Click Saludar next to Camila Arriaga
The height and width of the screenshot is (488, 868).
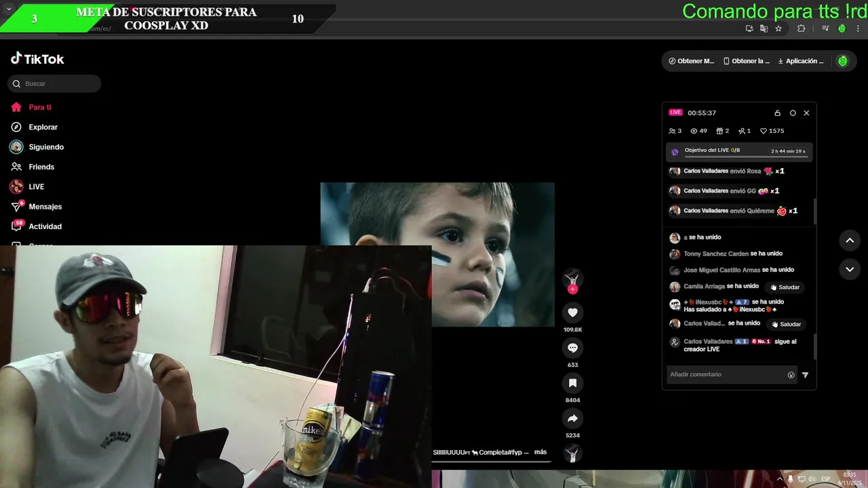point(785,287)
